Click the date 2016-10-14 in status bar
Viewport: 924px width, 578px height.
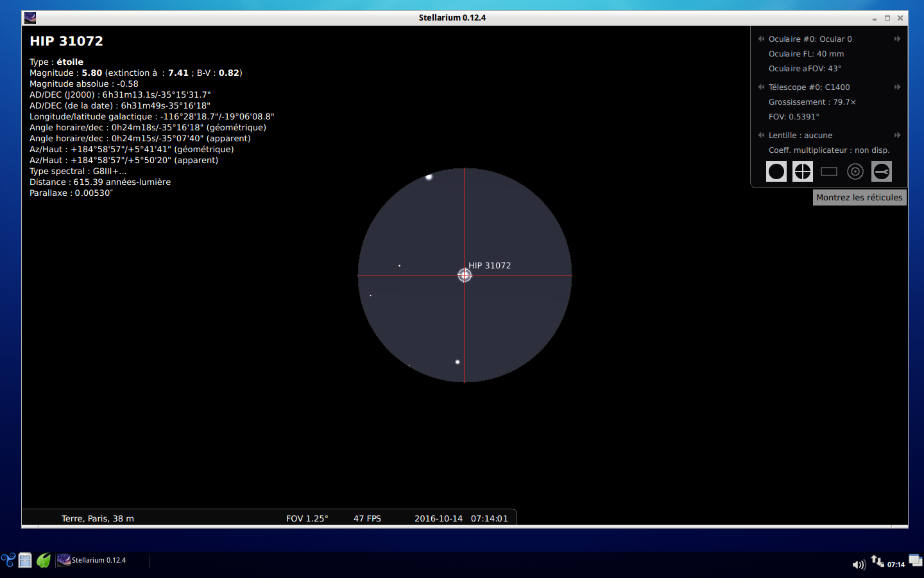tap(438, 518)
